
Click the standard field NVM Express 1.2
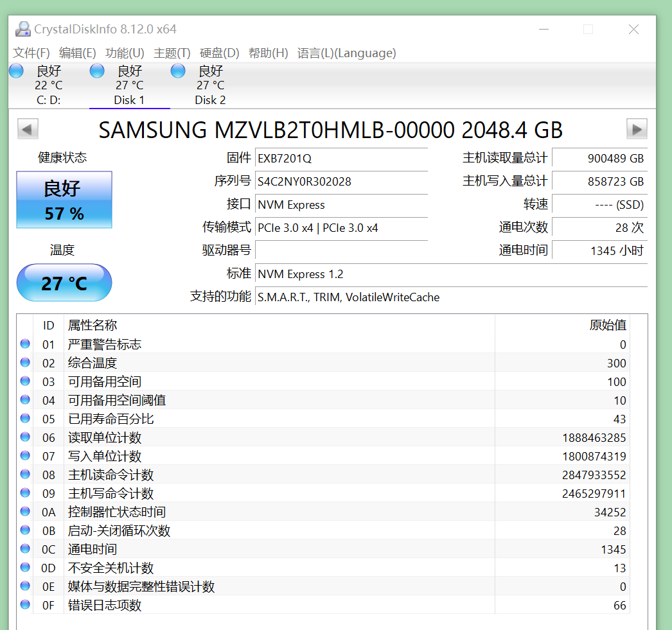(451, 274)
